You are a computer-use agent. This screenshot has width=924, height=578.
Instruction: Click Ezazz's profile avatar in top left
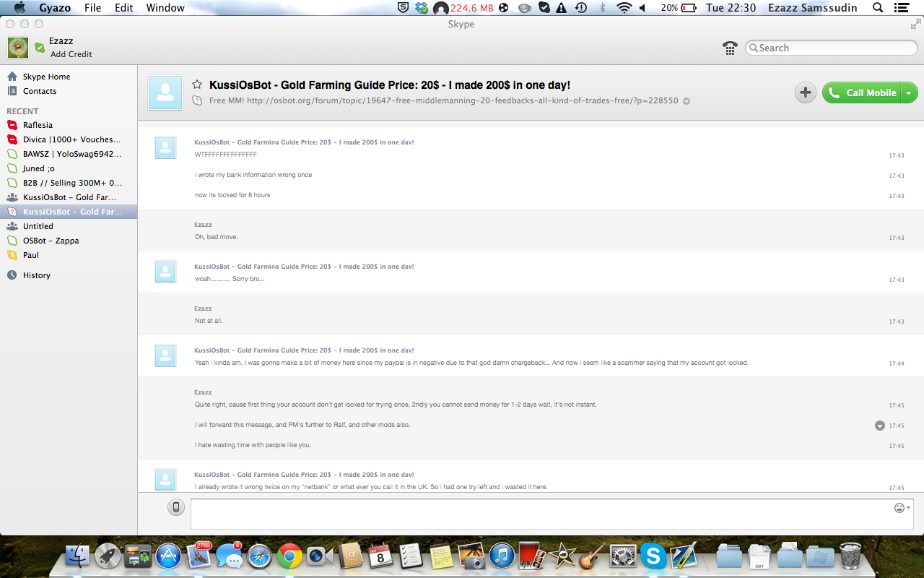click(x=18, y=48)
